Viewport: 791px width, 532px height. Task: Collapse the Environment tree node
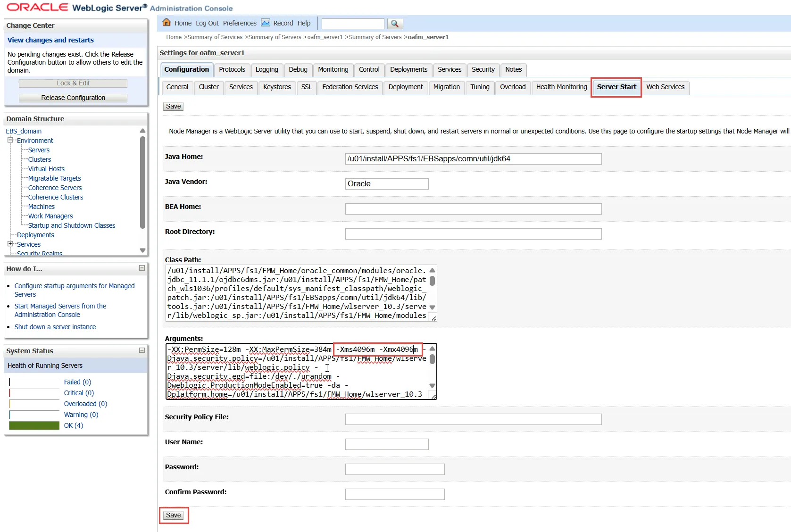(10, 141)
